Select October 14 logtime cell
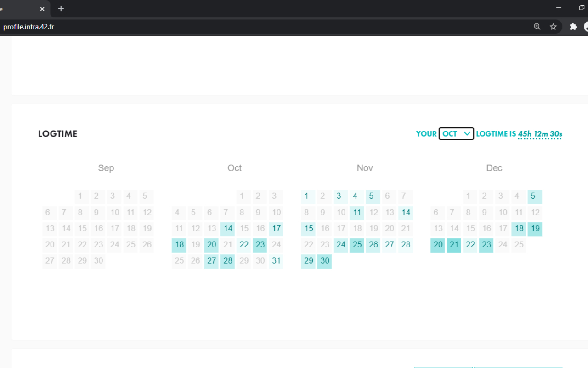The image size is (588, 368). [228, 229]
